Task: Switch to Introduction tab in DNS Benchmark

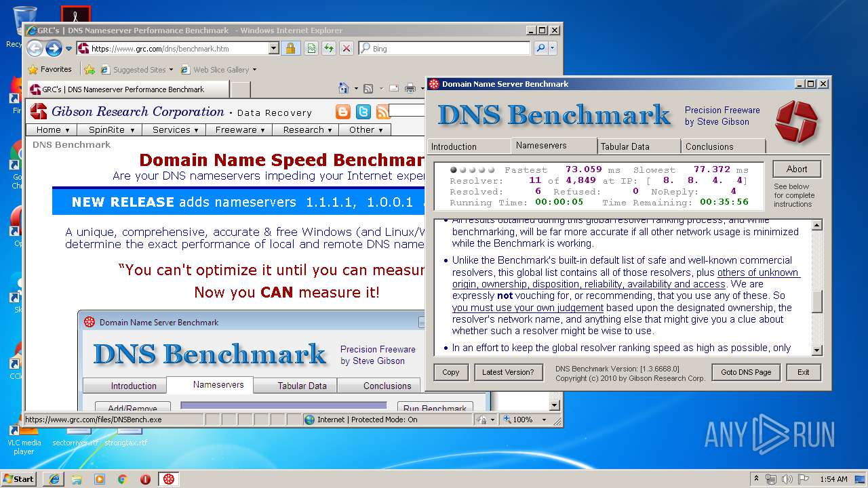Action: click(x=469, y=146)
